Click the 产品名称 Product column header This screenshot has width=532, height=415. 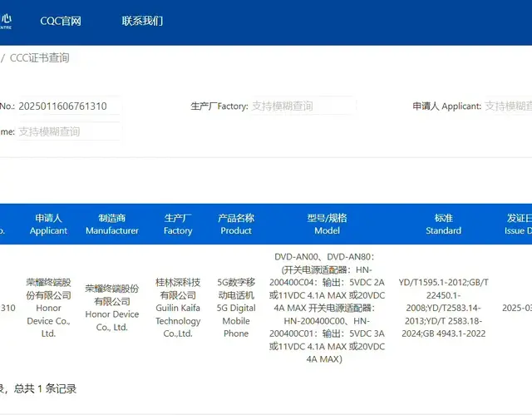tap(236, 225)
